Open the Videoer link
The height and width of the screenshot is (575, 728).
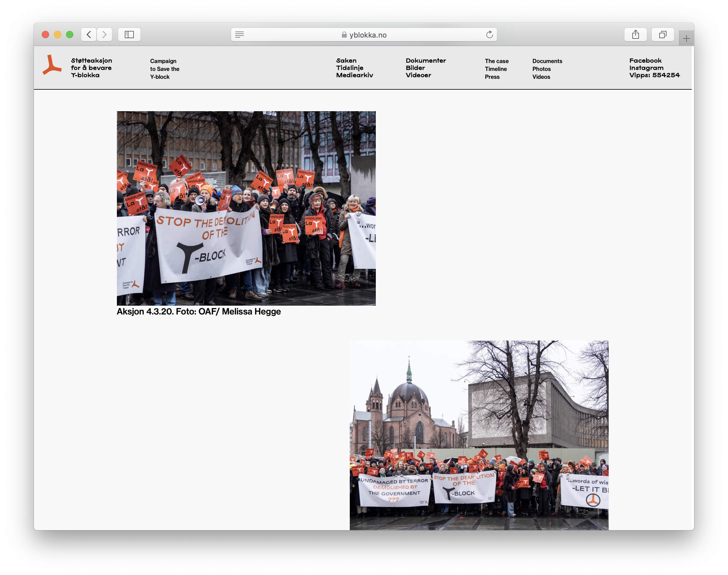pos(418,75)
